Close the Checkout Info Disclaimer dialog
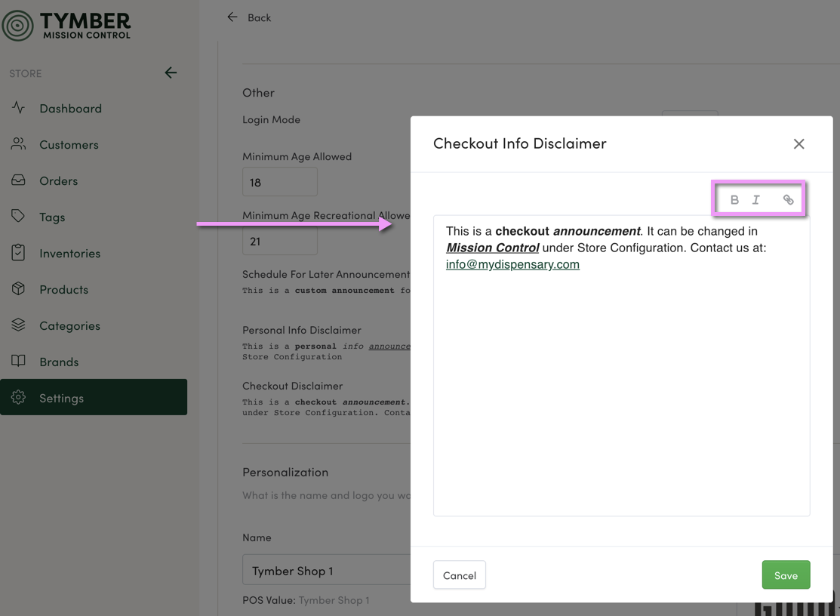This screenshot has height=616, width=840. point(798,144)
